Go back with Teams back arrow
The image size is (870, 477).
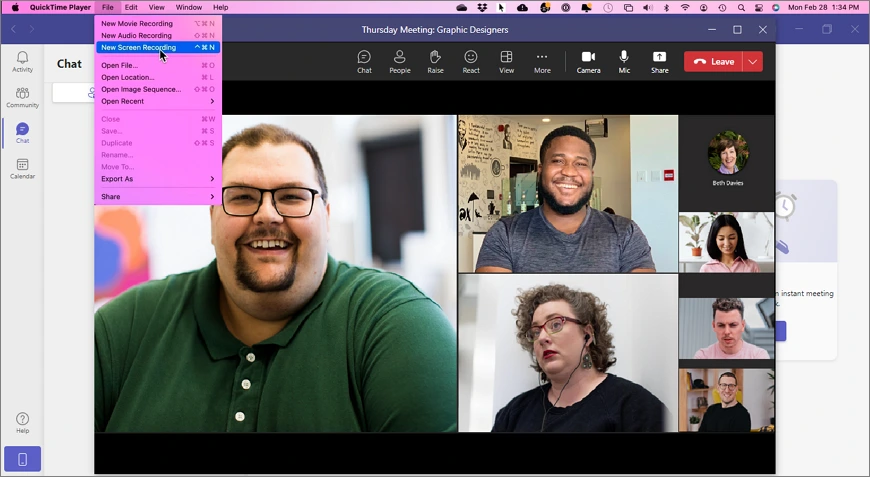(13, 29)
